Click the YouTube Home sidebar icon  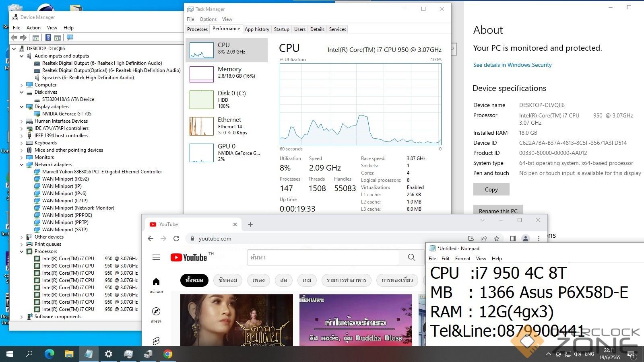point(156,282)
